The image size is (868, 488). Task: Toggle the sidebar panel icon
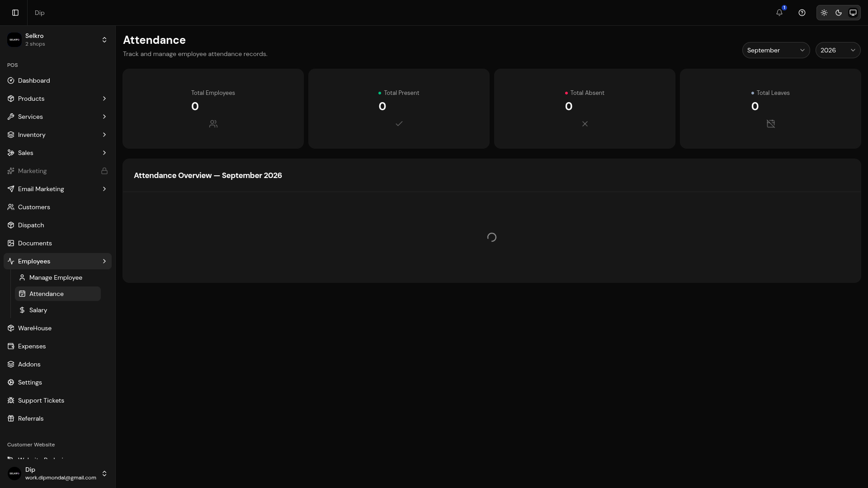point(15,13)
